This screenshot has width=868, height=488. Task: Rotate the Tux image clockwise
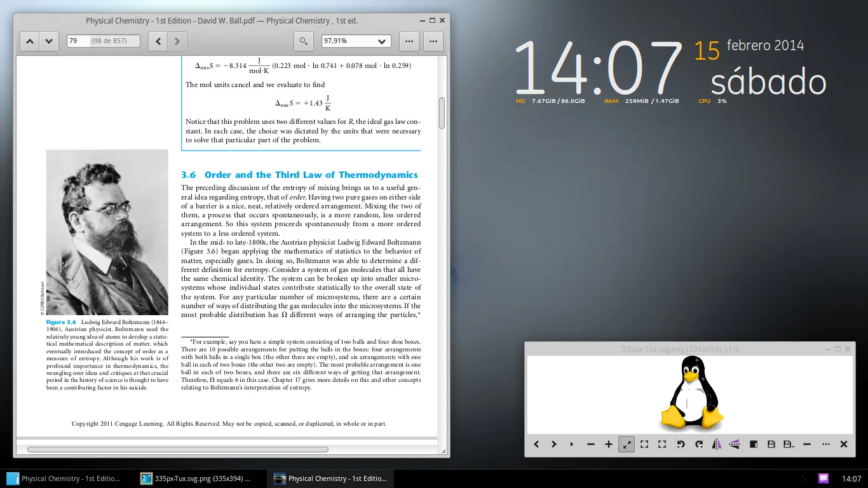699,444
